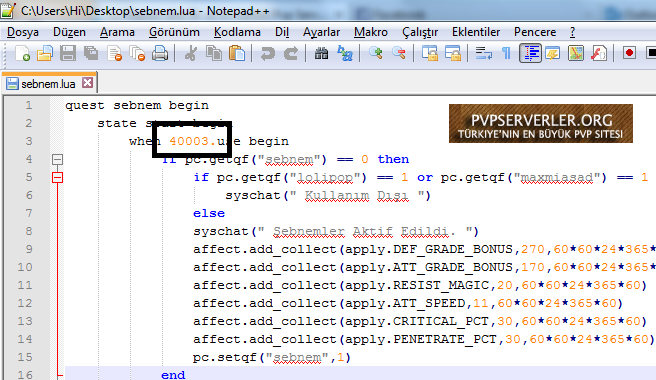
Task: Create a new file with New icon
Action: tap(23, 54)
